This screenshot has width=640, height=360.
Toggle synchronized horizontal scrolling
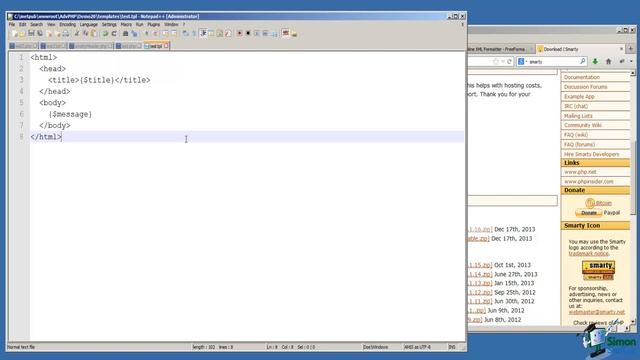[x=174, y=33]
